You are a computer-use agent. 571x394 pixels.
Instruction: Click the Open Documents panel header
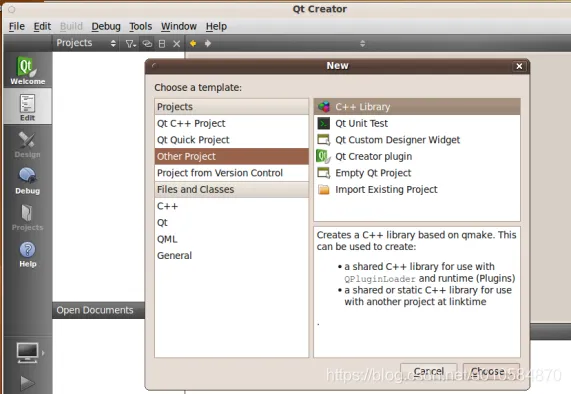pyautogui.click(x=98, y=310)
